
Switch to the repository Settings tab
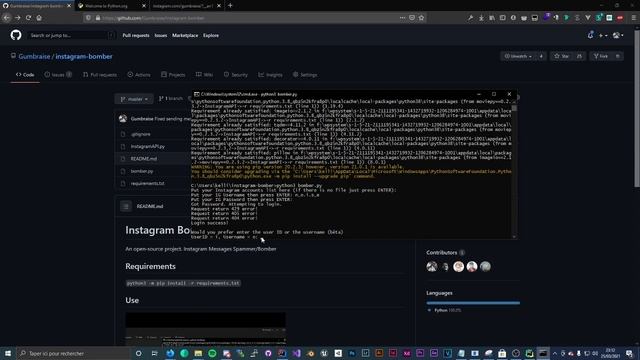pos(305,75)
